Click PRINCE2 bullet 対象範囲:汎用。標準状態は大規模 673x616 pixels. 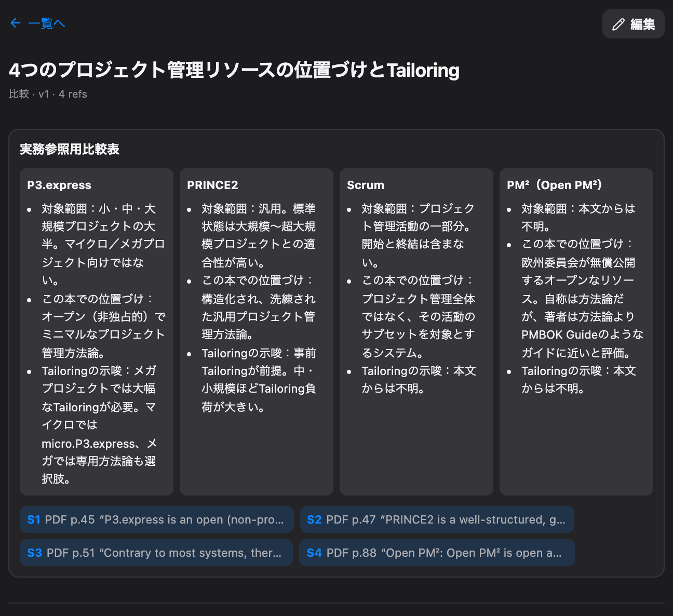pos(259,235)
